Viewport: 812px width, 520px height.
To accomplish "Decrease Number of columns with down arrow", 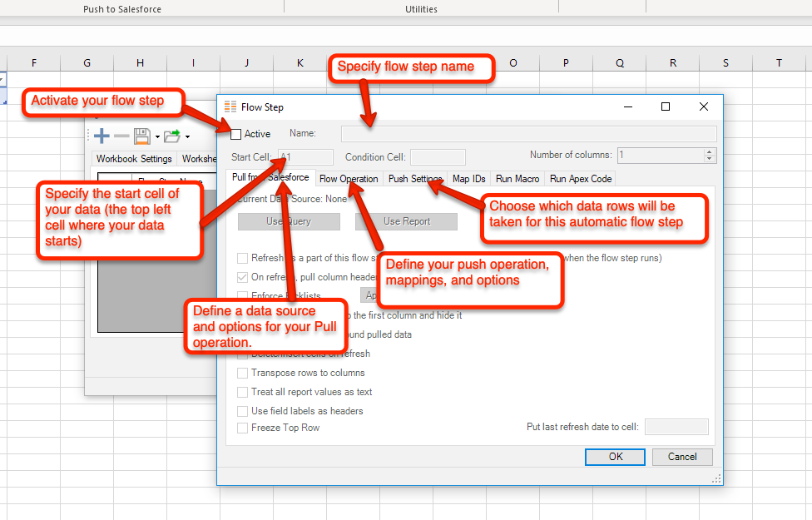I will click(710, 158).
